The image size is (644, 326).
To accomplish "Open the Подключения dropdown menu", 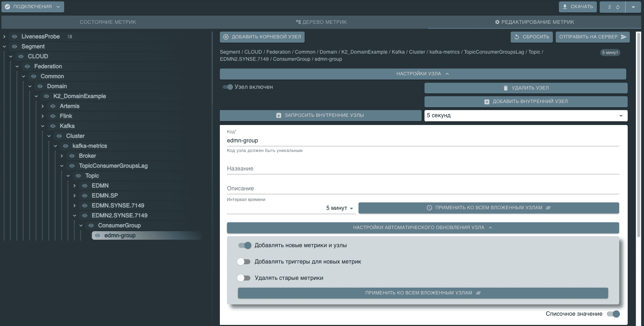I will (33, 7).
